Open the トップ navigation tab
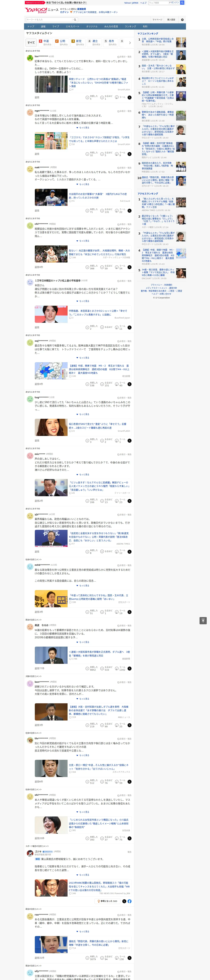This screenshot has width=210, height=980. click(31, 27)
